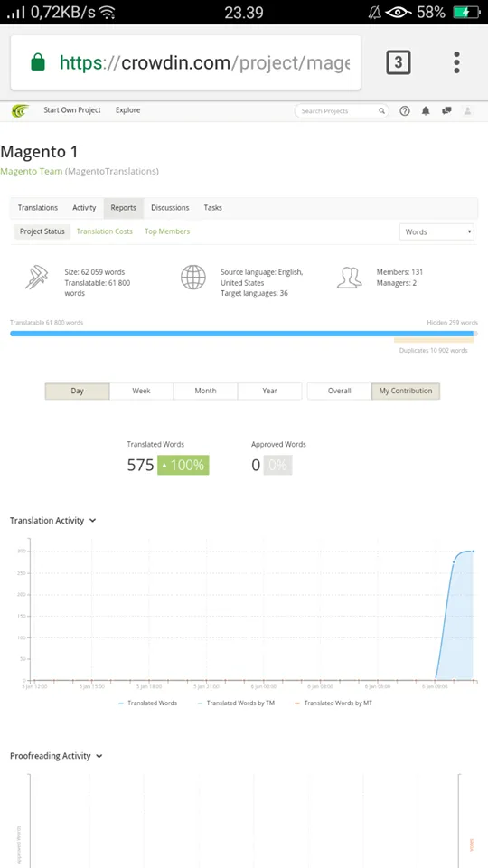
Task: Click the globe languages icon
Action: (193, 278)
